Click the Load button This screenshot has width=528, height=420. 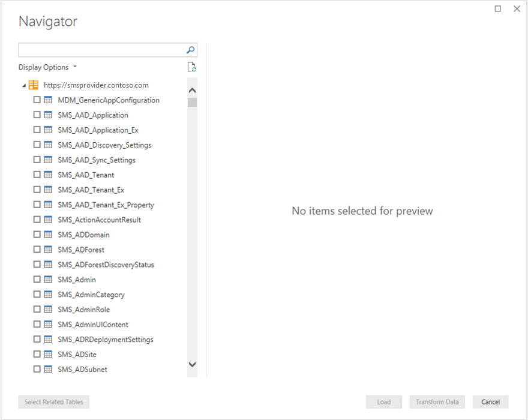[x=383, y=401]
